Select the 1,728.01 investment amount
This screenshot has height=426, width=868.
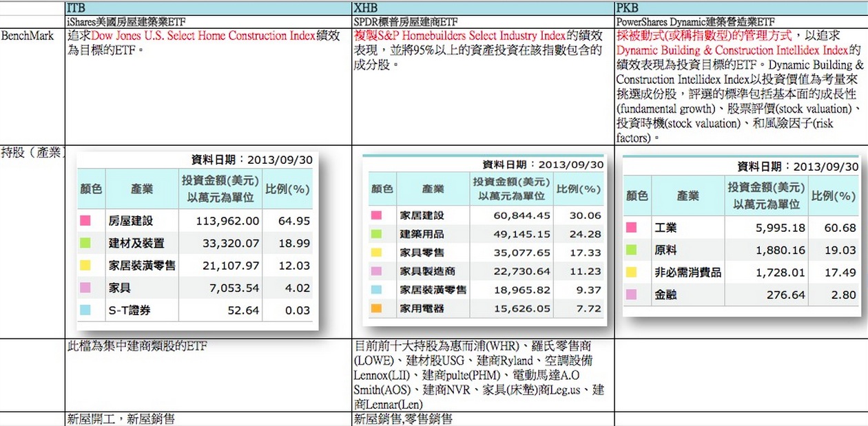pos(779,273)
